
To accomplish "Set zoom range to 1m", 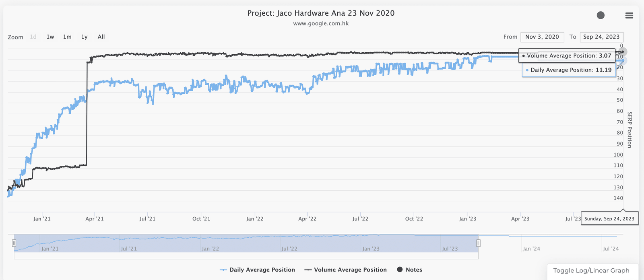I will (67, 37).
